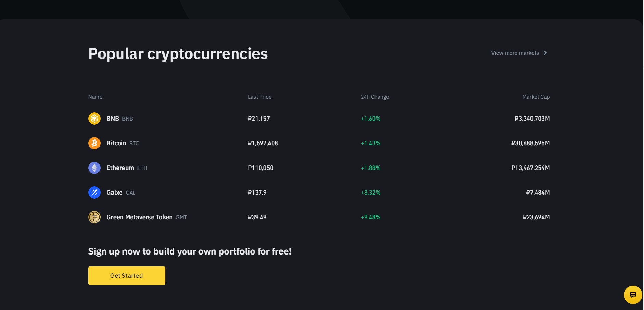Click the Get Started button
The image size is (644, 310).
pos(127,276)
